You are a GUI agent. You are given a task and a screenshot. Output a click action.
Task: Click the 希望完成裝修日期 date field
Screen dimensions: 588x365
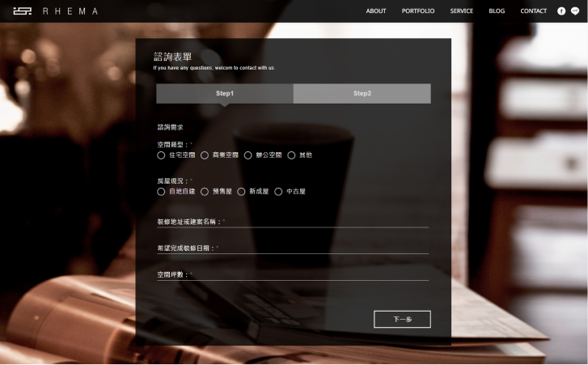tap(324, 248)
